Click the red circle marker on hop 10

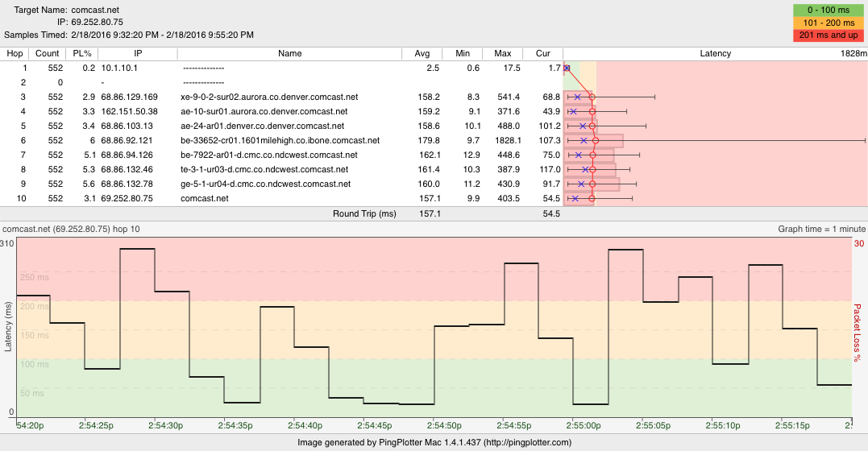592,199
